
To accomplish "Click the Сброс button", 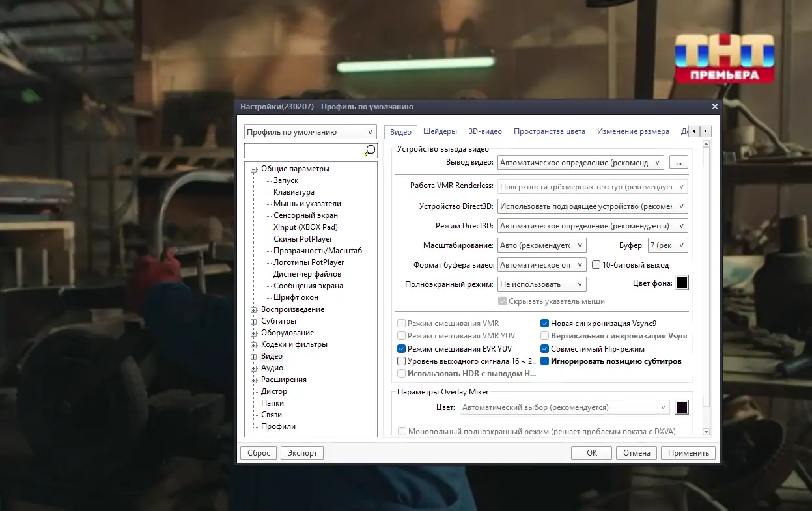I will click(259, 453).
